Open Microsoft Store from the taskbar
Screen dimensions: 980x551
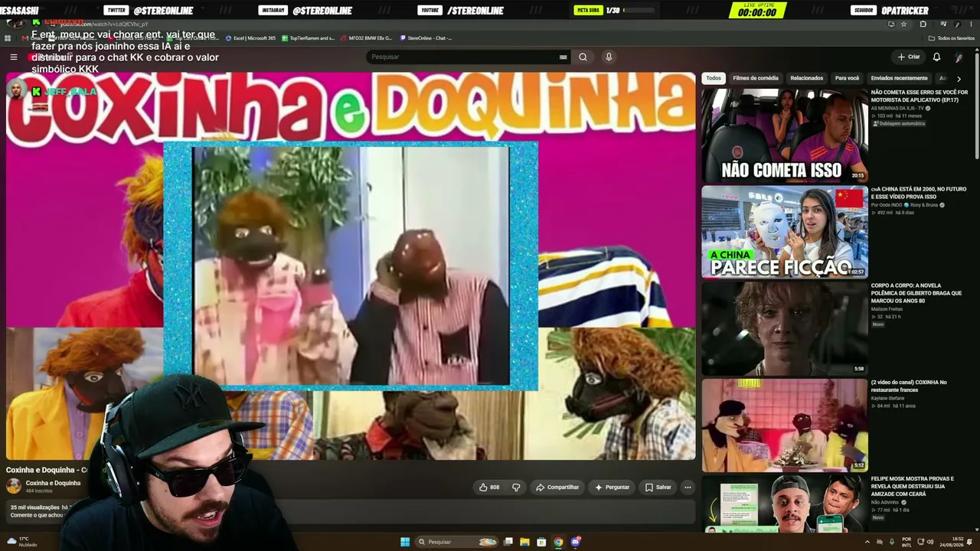click(x=541, y=542)
